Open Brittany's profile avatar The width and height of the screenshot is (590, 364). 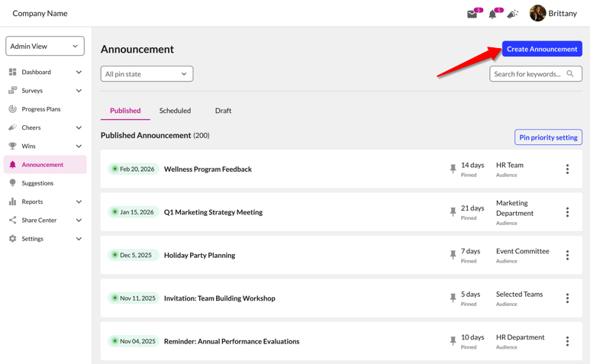(537, 13)
